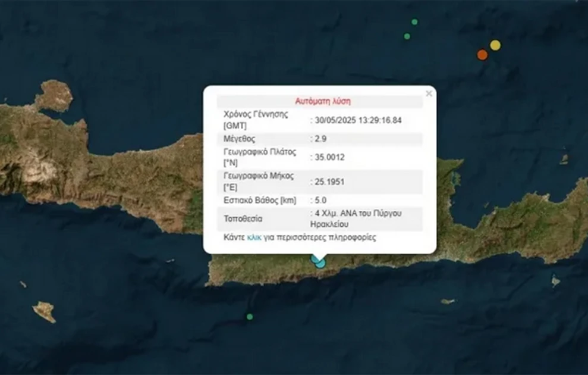Click the longitude value 25.1951

click(330, 181)
